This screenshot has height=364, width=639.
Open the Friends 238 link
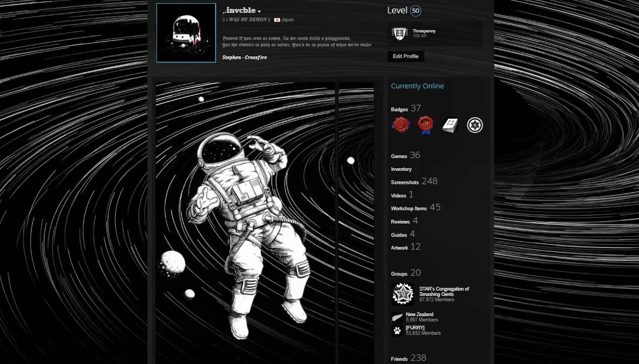pos(409,358)
